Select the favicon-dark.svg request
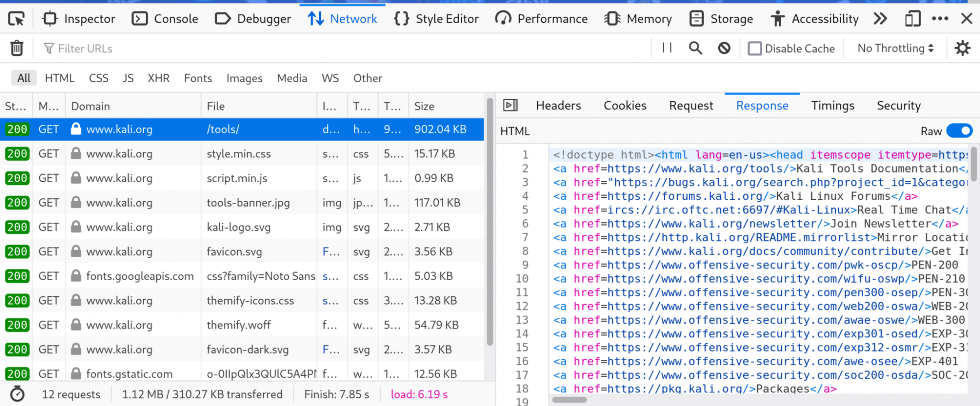 242,349
